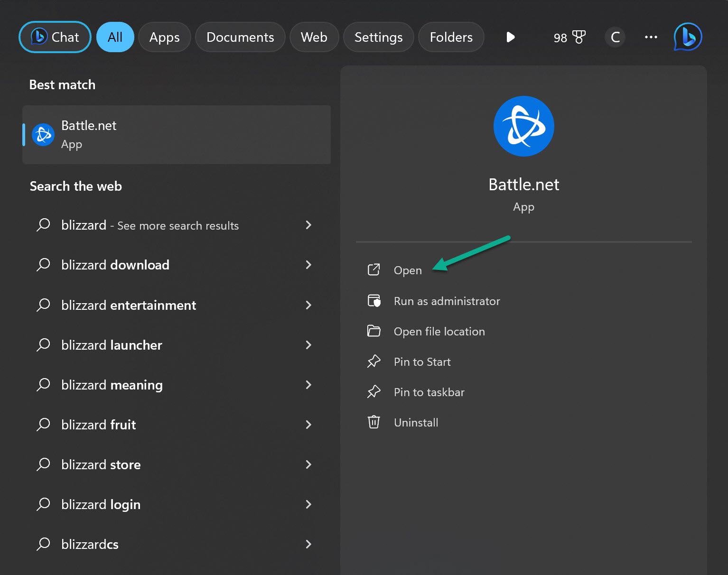Search the web for blizzard, see more results
This screenshot has width=728, height=575.
(177, 225)
